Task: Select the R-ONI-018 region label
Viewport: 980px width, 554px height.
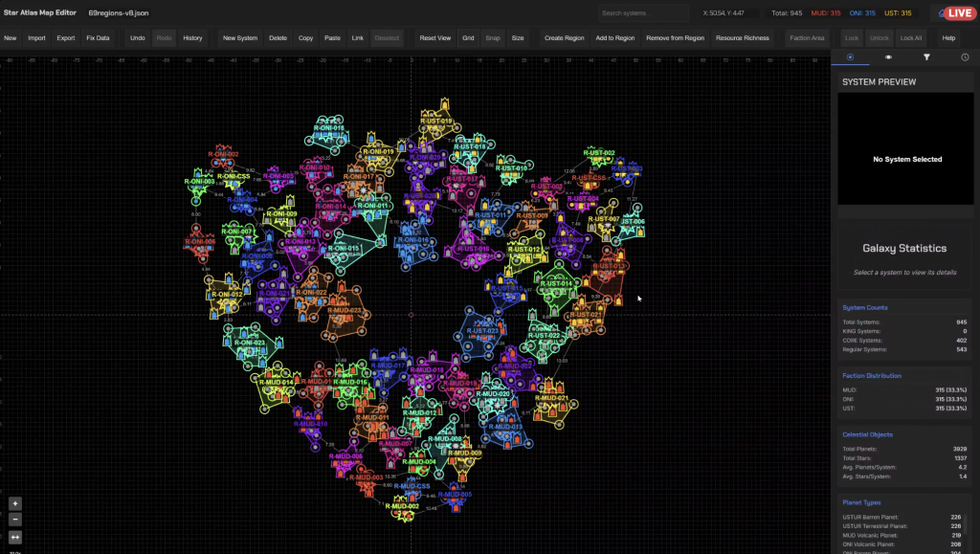Action: pyautogui.click(x=329, y=128)
